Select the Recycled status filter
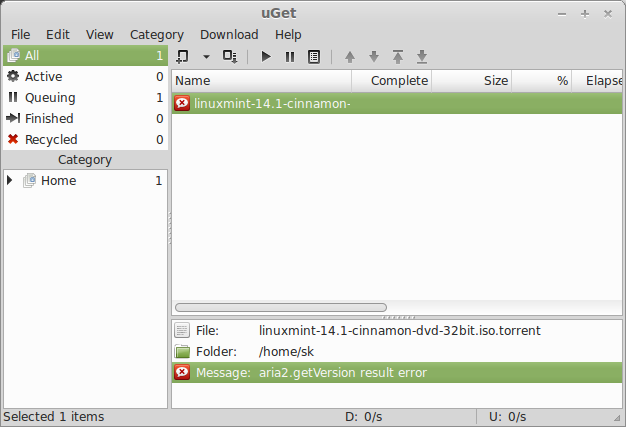The image size is (626, 427). (x=85, y=140)
